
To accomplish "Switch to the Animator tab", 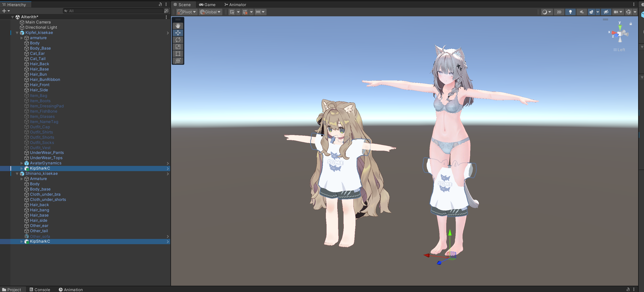I will (235, 5).
